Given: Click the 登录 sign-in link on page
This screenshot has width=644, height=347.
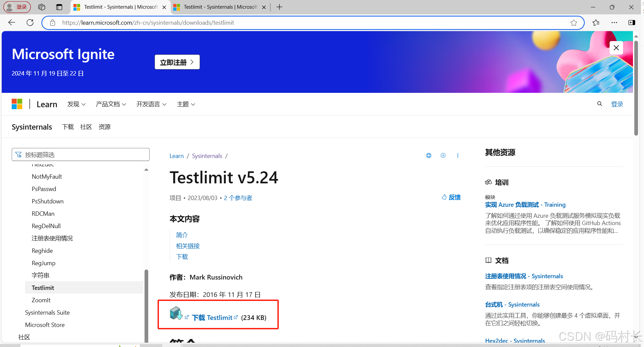Looking at the screenshot, I should [617, 104].
